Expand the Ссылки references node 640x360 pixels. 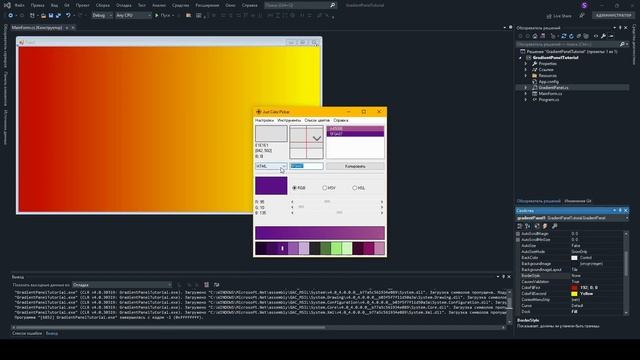(526, 70)
